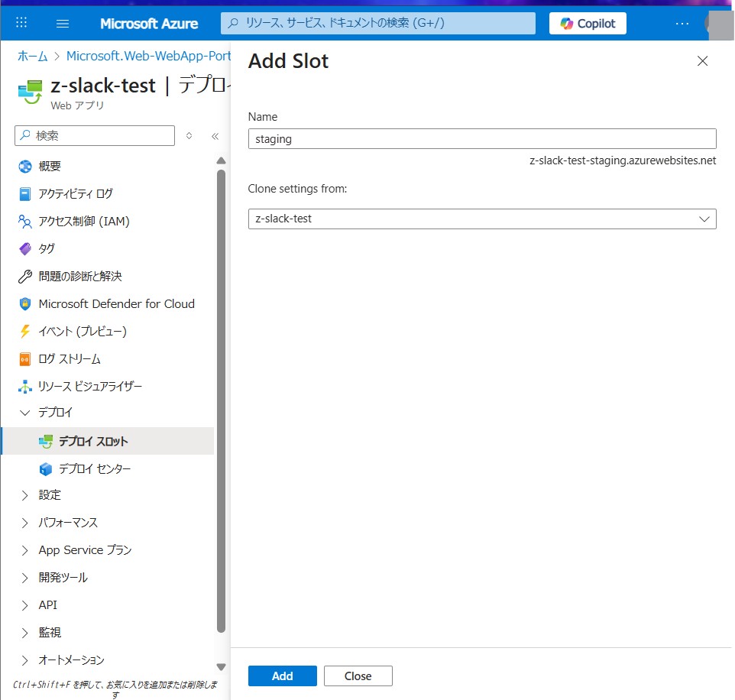Expand the API section
The image size is (735, 700).
[x=25, y=605]
